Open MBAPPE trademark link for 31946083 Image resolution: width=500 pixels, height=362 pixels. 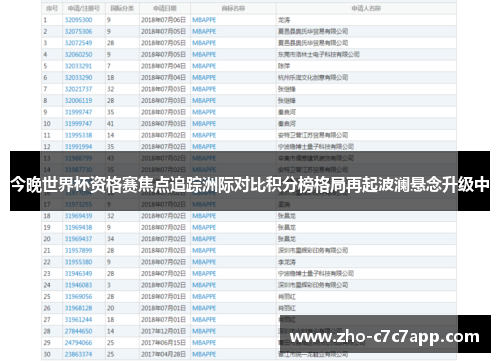(204, 285)
